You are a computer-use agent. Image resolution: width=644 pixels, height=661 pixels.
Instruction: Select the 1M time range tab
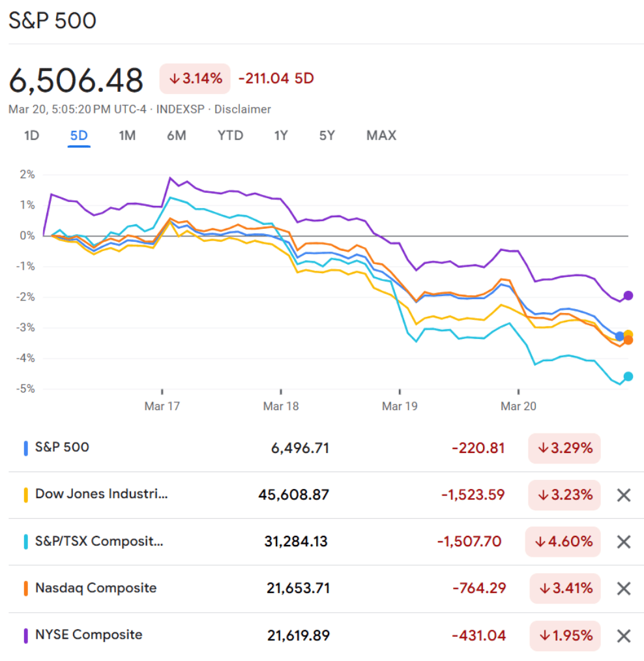127,136
